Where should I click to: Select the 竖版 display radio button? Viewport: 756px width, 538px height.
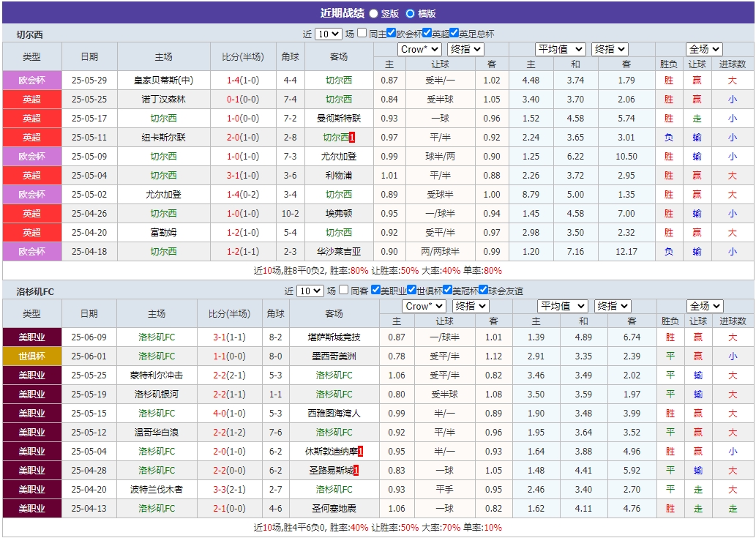pos(375,12)
